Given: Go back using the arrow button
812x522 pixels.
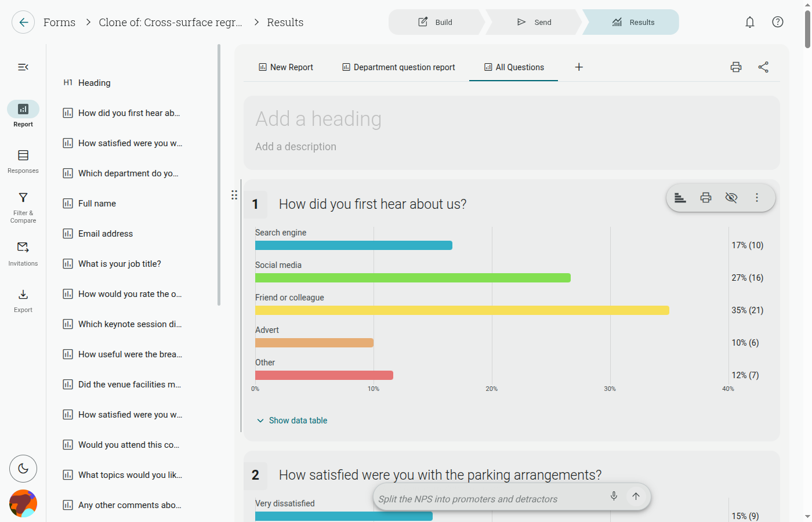Looking at the screenshot, I should [x=23, y=22].
